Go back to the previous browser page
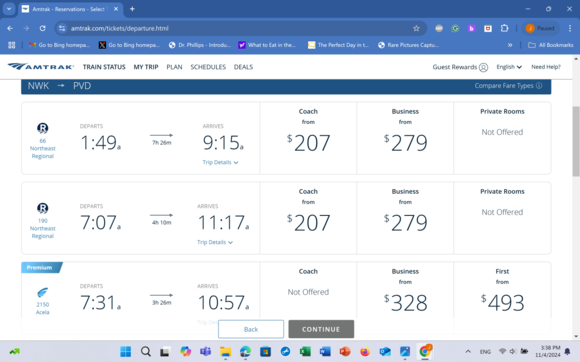 pos(10,28)
